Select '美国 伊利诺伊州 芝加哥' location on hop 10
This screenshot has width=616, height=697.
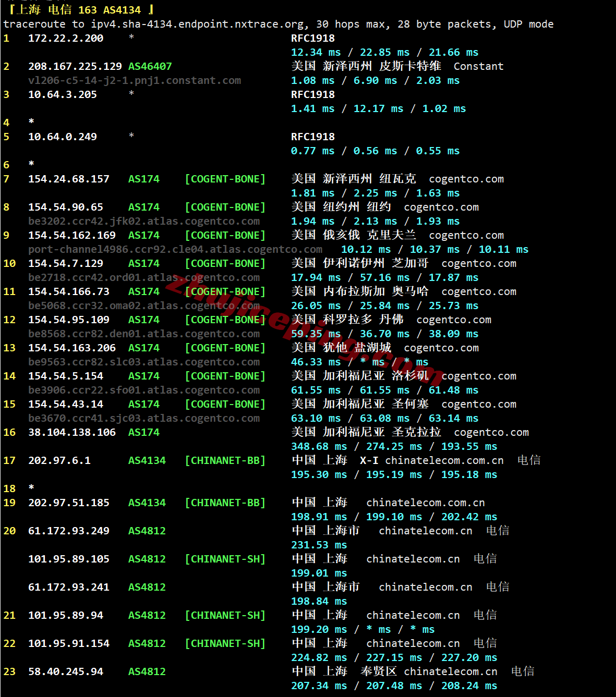(360, 263)
